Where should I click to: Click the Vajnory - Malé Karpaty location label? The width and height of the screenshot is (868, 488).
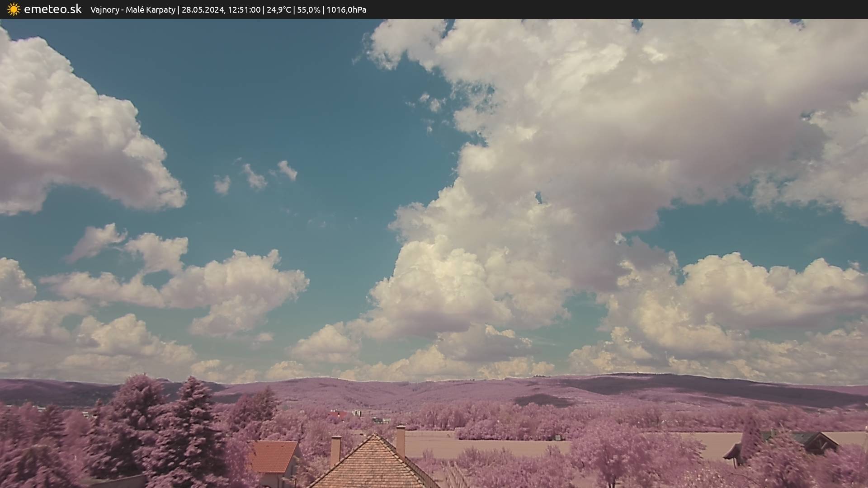(132, 10)
